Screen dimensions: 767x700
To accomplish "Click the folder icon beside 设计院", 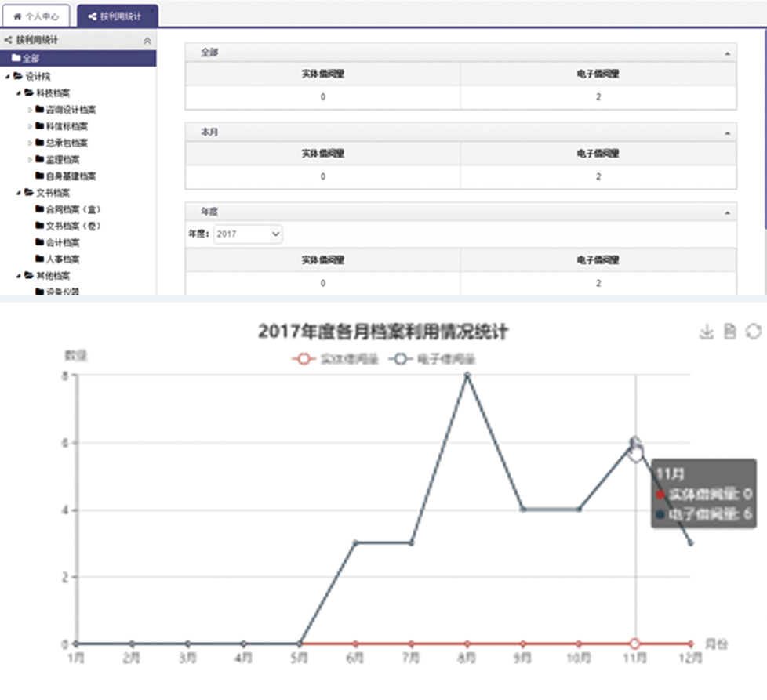I will (x=18, y=76).
